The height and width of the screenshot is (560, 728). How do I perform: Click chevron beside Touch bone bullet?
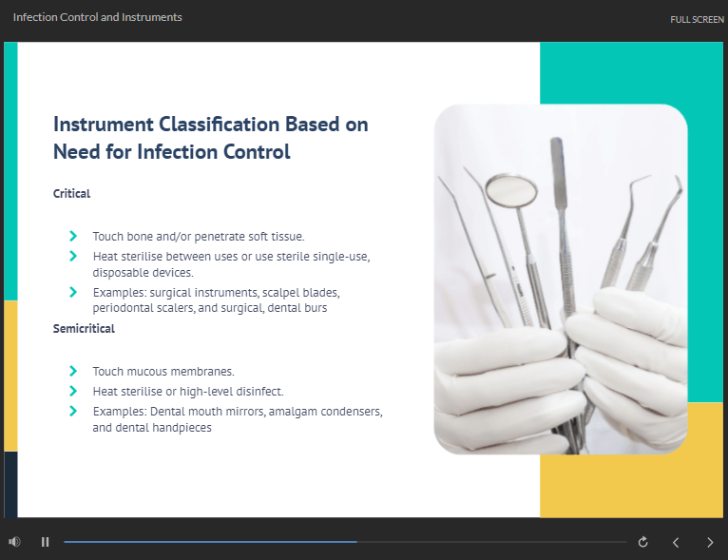73,236
